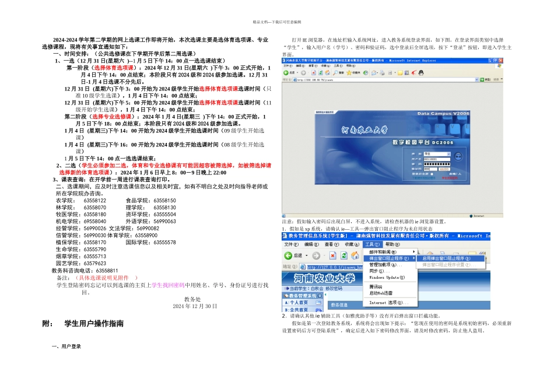Click the 一、用户登录 section heading
The height and width of the screenshot is (392, 554).
coord(66,346)
